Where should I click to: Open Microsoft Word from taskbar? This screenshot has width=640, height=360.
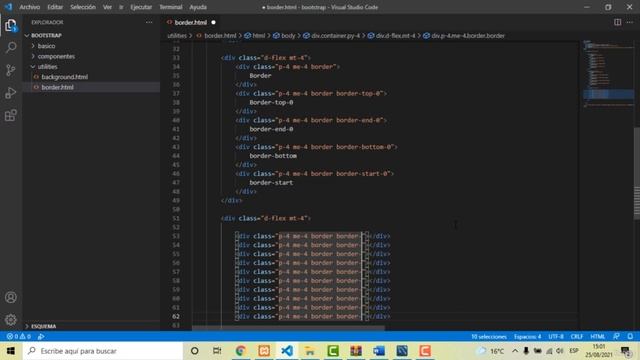click(x=379, y=351)
